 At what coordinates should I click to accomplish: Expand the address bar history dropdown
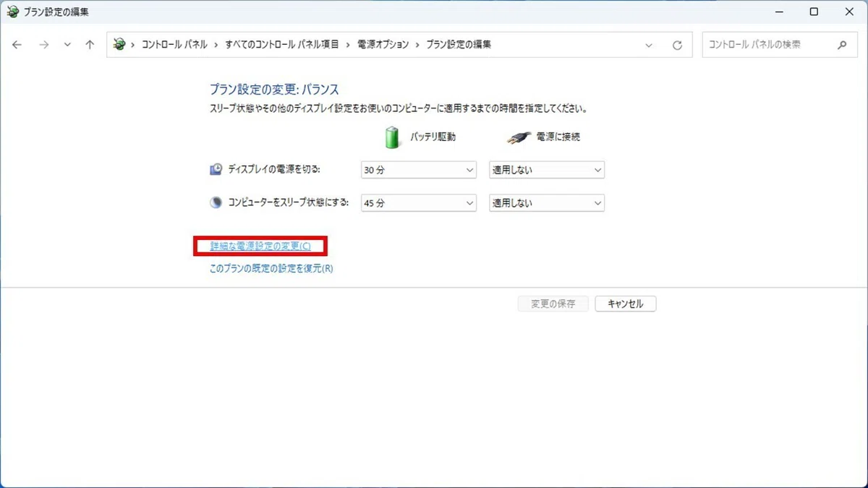pos(649,45)
